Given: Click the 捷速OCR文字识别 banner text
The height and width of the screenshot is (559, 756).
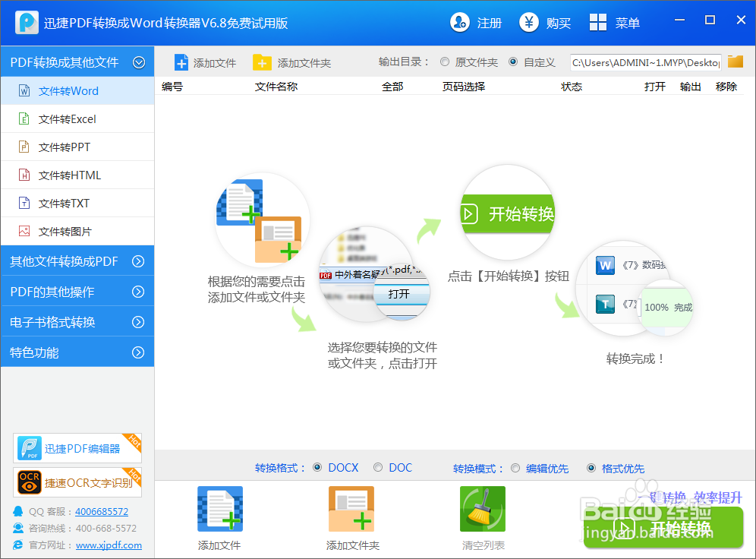Looking at the screenshot, I should 89,483.
